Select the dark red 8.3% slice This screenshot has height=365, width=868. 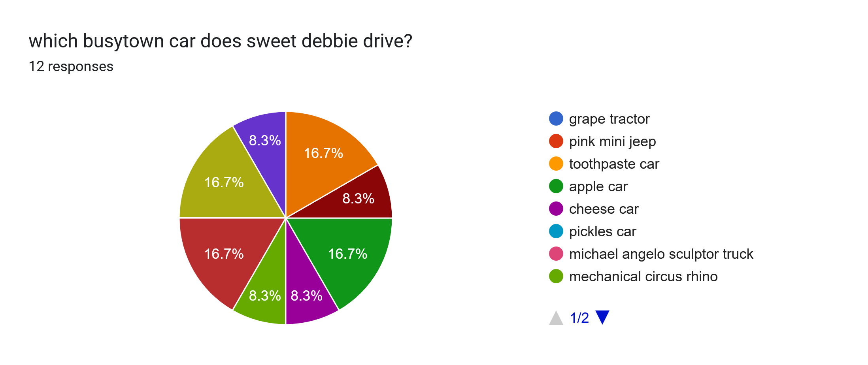(x=358, y=199)
